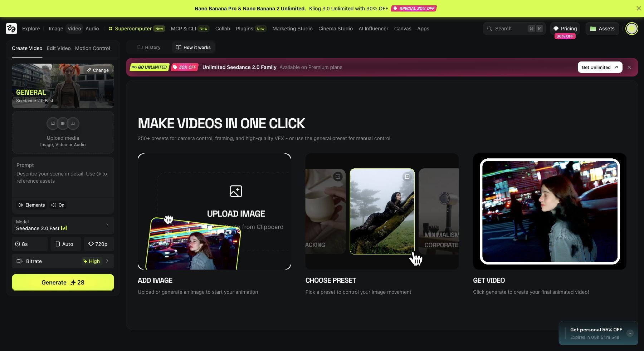
Task: Click the foggy tree preset thumbnail
Action: pos(382,211)
